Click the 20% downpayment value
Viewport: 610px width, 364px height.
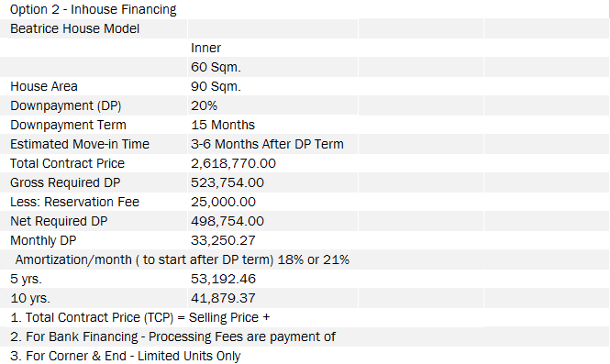point(205,105)
